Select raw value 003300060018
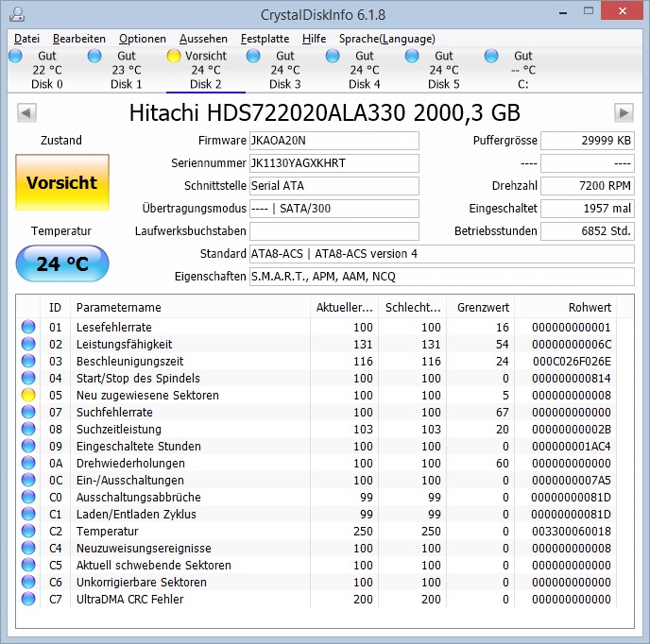The image size is (650, 644). coord(572,531)
